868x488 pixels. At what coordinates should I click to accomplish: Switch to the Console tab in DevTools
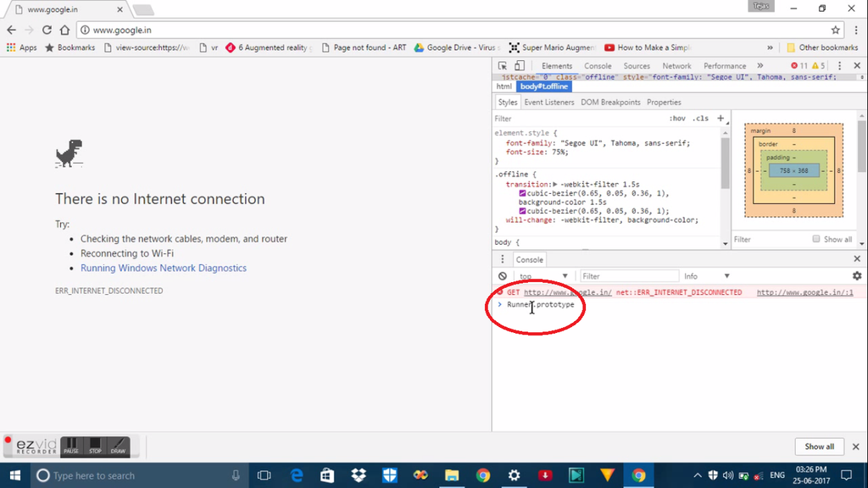[x=598, y=66]
